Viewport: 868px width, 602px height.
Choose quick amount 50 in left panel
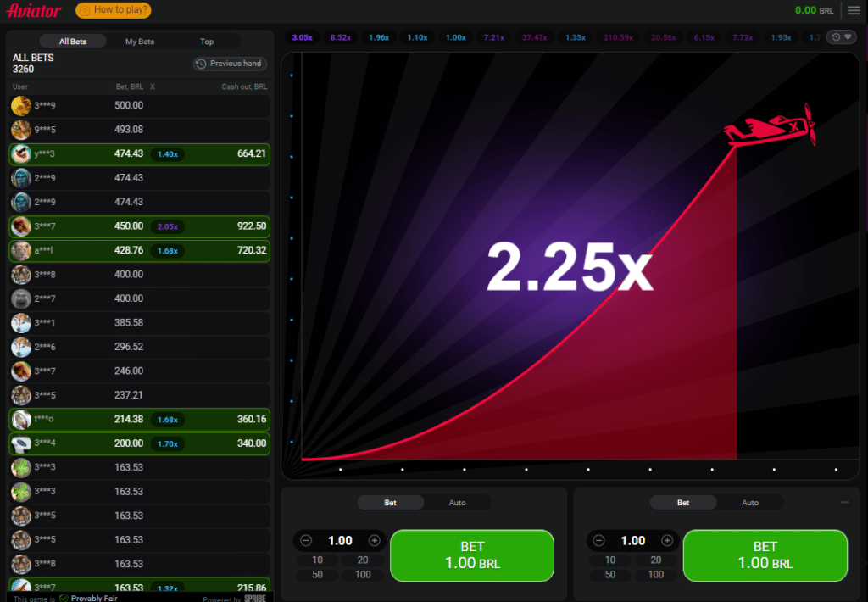click(317, 575)
